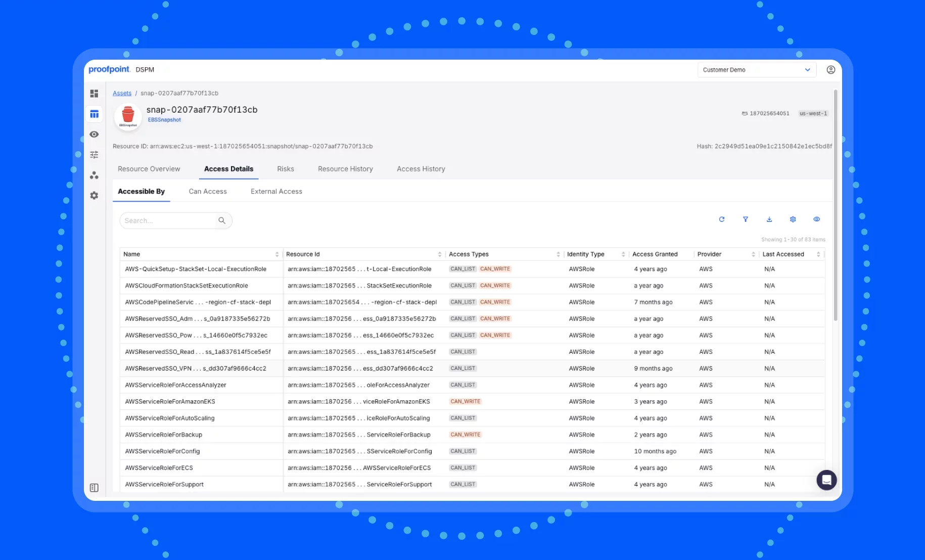Click the EBSSnapshot type link
The width and height of the screenshot is (925, 560).
pyautogui.click(x=164, y=120)
